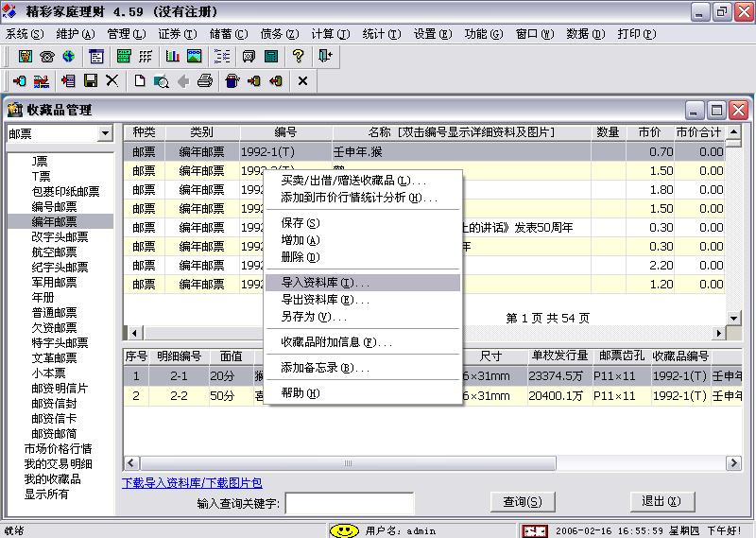Click the yellow question mark help icon
This screenshot has width=756, height=538.
click(x=298, y=57)
